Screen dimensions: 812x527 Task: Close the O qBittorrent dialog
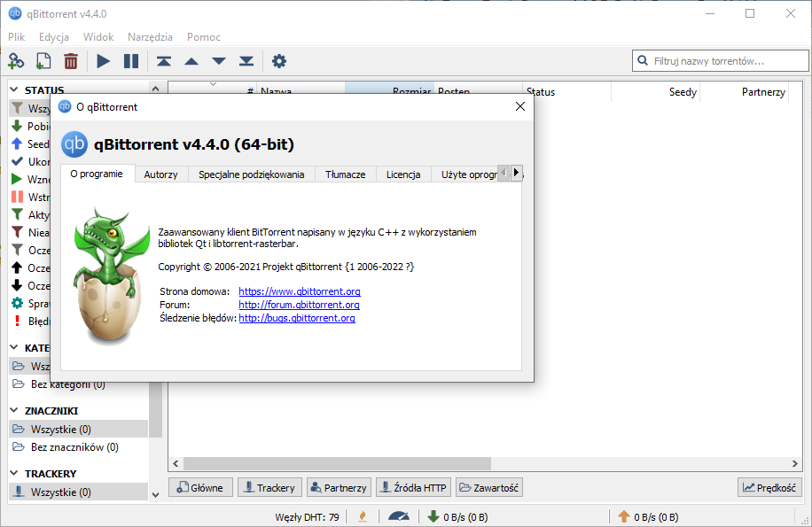pyautogui.click(x=520, y=106)
